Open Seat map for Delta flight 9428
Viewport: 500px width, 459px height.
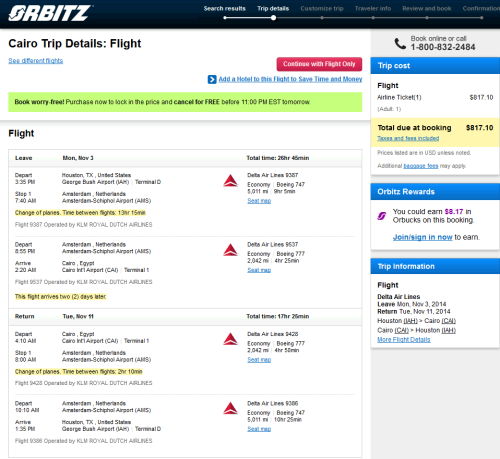click(259, 360)
